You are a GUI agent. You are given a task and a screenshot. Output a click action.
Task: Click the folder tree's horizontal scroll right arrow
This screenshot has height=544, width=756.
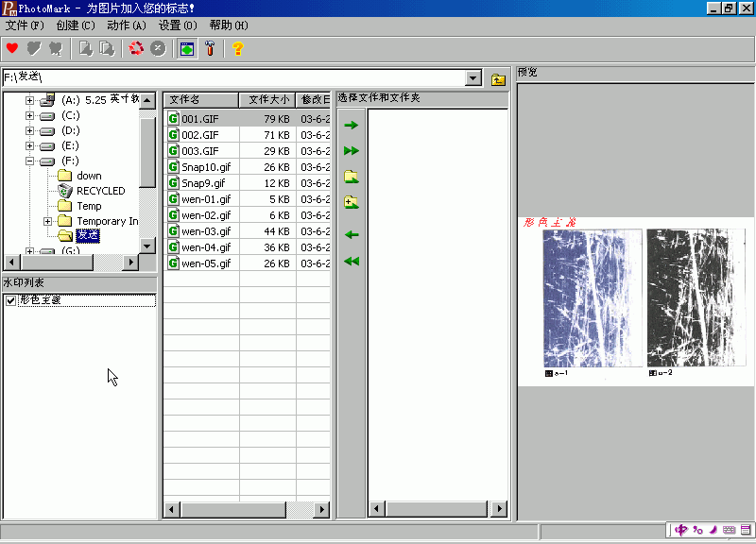[x=130, y=263]
